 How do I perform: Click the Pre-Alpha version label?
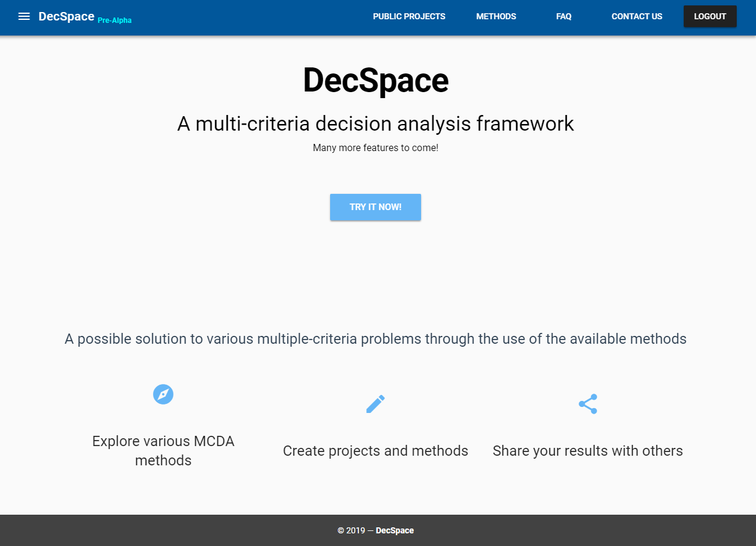114,20
